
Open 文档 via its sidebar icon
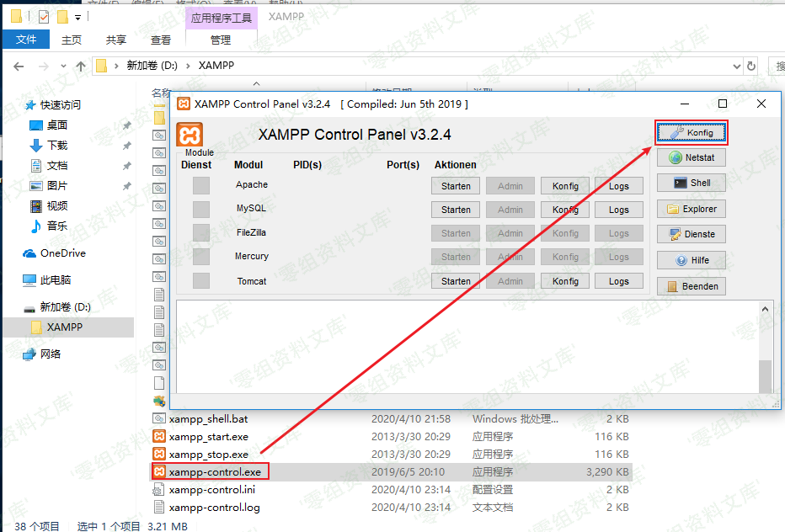pyautogui.click(x=36, y=166)
